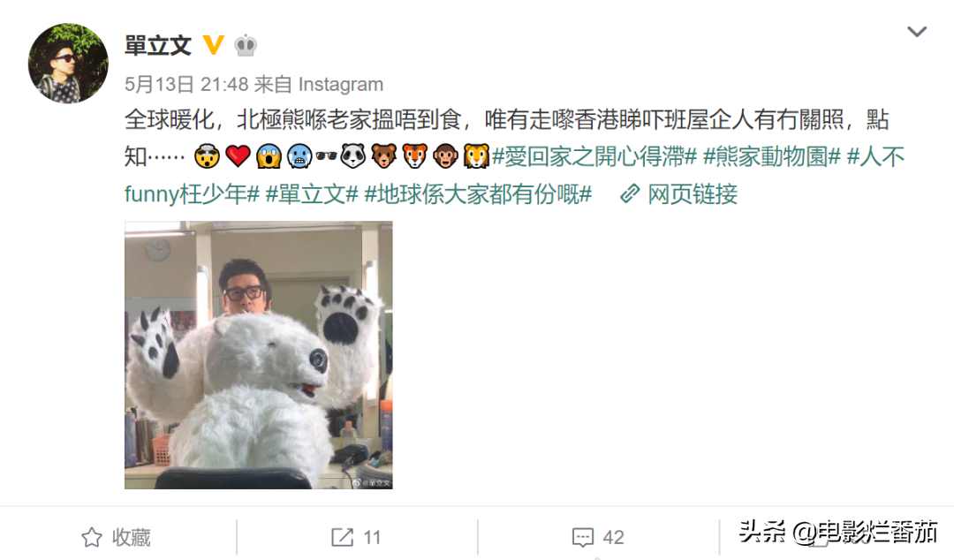Click the chain link icon before 网页链接
Viewport: 954px width, 560px height.
(630, 194)
